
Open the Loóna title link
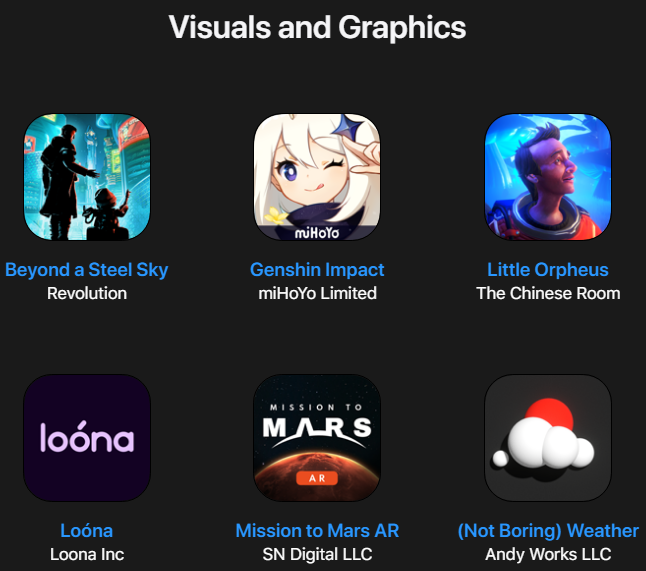click(87, 531)
